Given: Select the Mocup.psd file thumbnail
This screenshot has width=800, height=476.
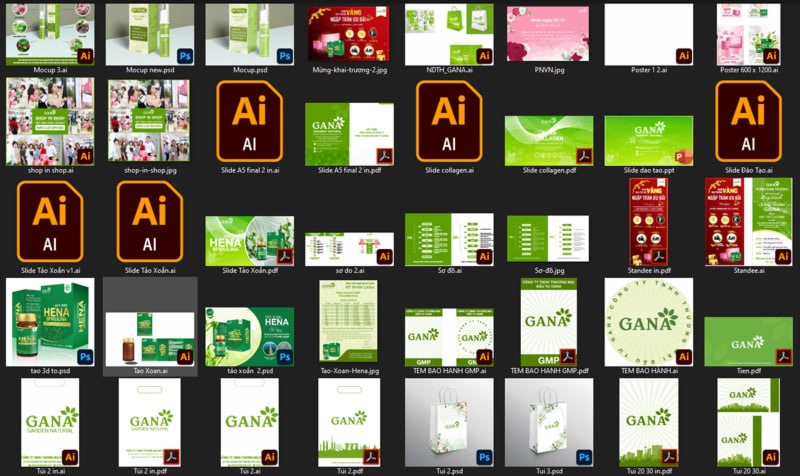Looking at the screenshot, I should [x=249, y=34].
